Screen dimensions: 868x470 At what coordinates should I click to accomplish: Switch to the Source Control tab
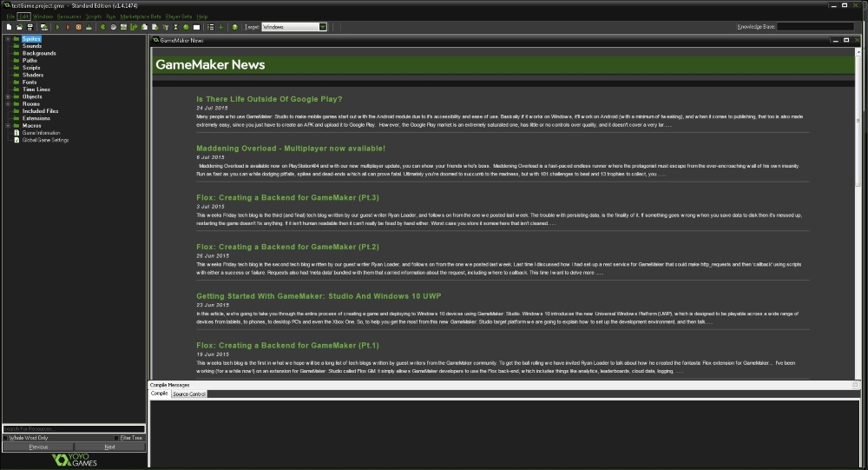[188, 394]
